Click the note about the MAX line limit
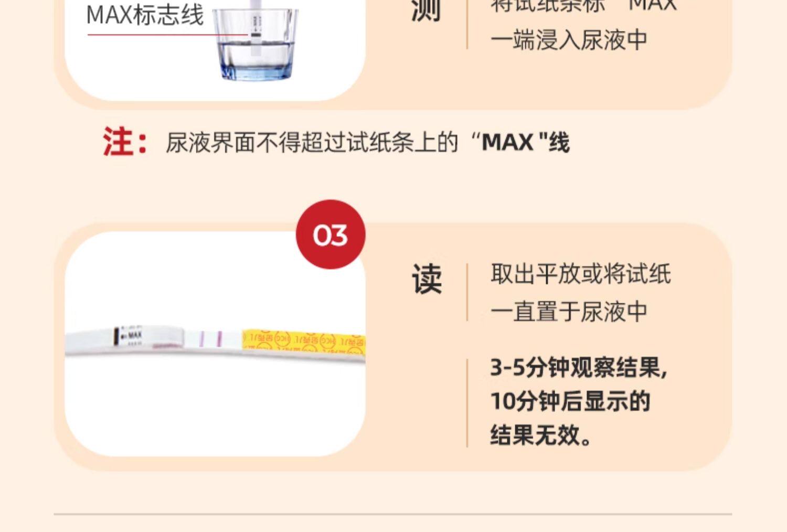 (368, 142)
